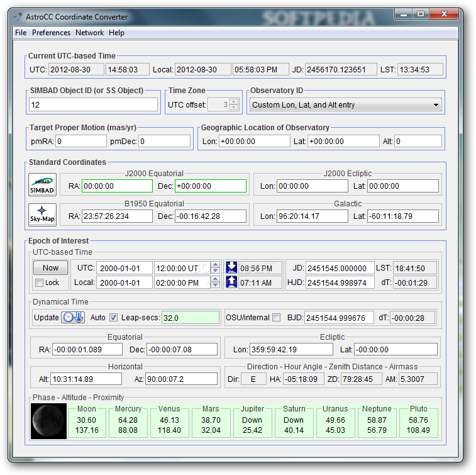Screen dimensions: 476x475
Task: Click the epoch UTC date field
Action: click(x=125, y=268)
